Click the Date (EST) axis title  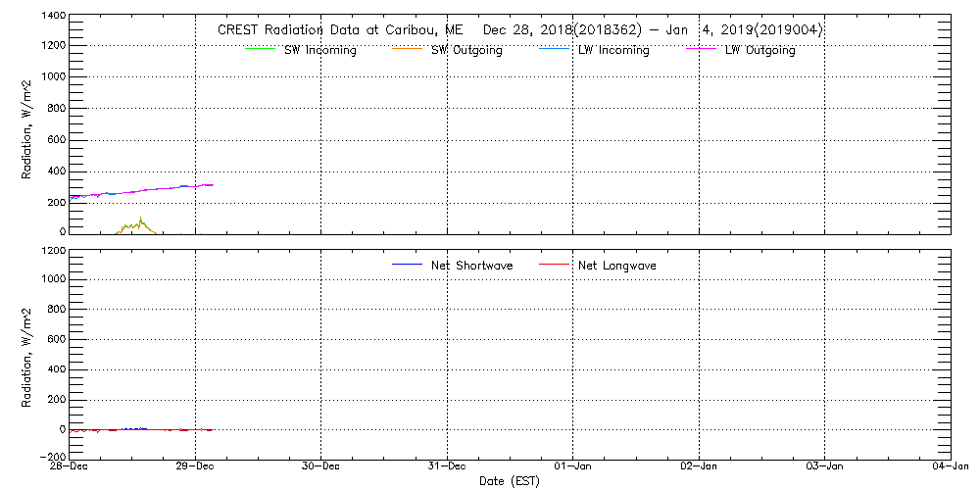click(x=510, y=481)
